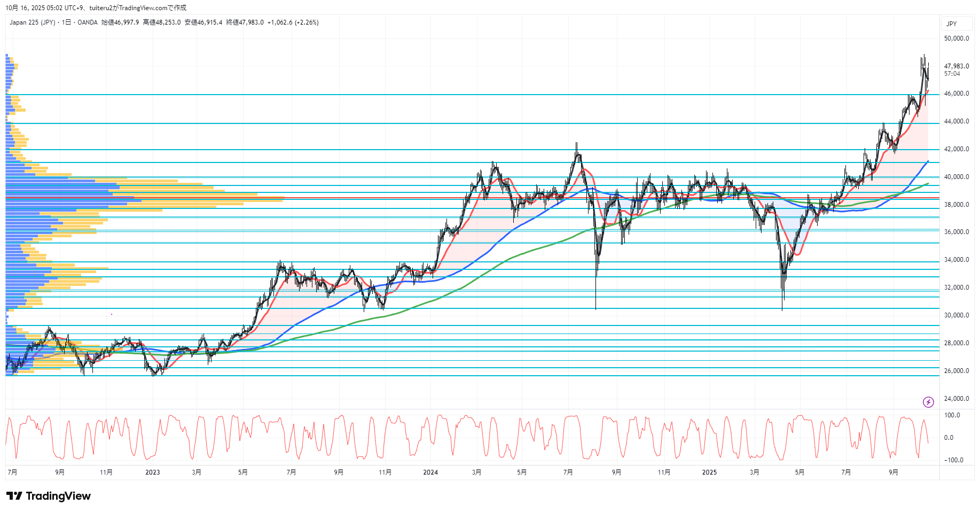This screenshot has height=512, width=980.
Task: Click the change value +1,062.6 (+2.26%)
Action: point(293,22)
